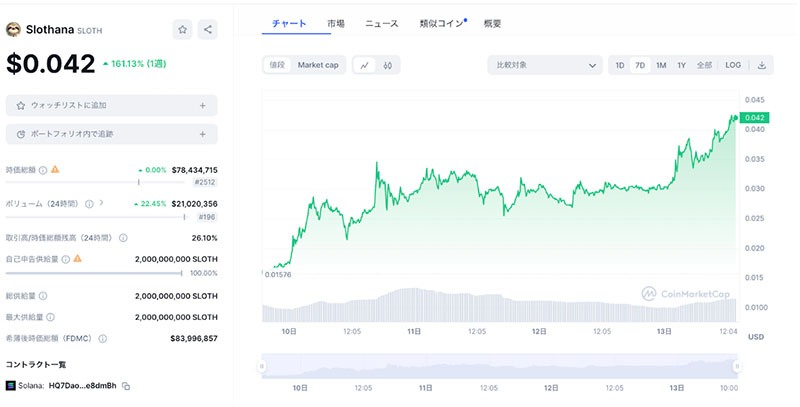Click the 22.45% volume change value
The width and height of the screenshot is (800, 407).
coord(151,204)
